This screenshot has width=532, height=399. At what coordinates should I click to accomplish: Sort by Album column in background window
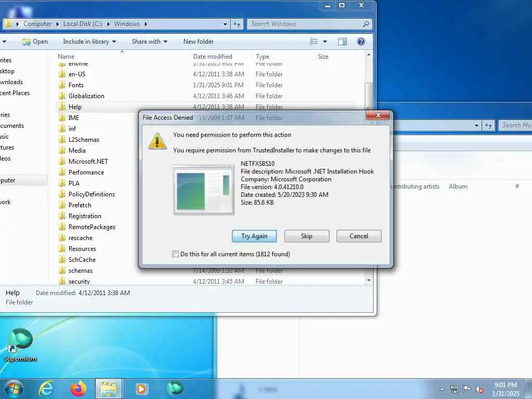tap(458, 187)
